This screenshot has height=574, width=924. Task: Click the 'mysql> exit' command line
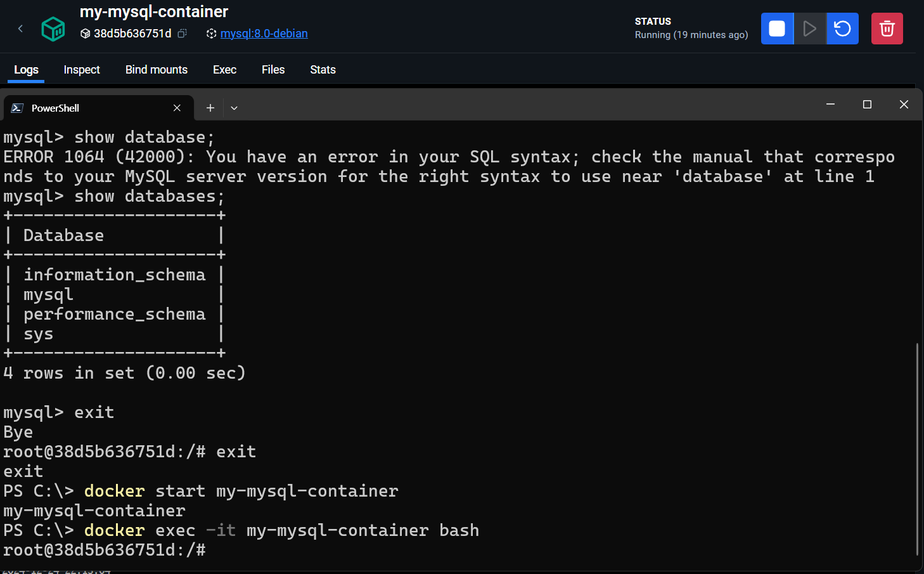(x=59, y=412)
